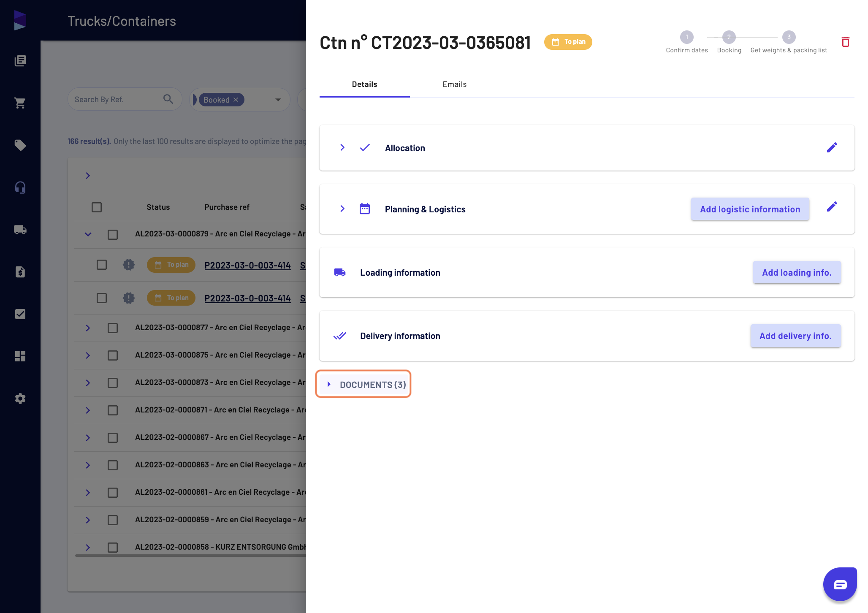Image resolution: width=868 pixels, height=613 pixels.
Task: Check the AL2023-03-0000877 row checkbox
Action: pos(113,328)
